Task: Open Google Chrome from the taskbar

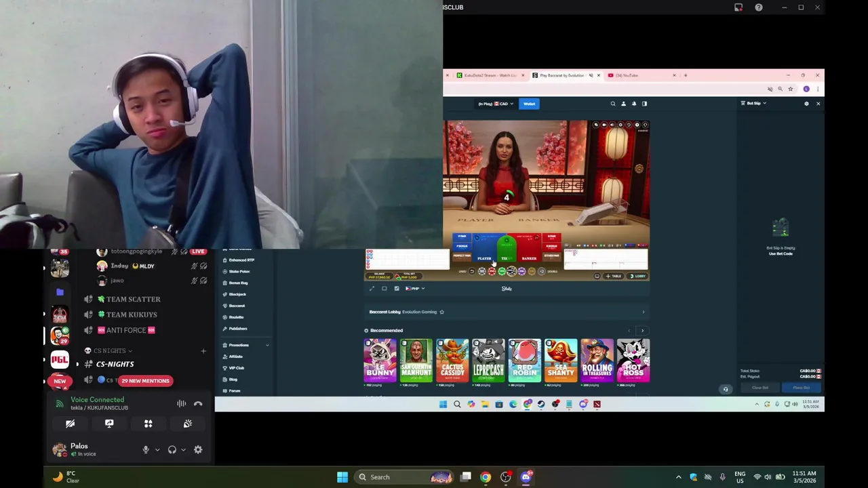Action: [x=486, y=477]
